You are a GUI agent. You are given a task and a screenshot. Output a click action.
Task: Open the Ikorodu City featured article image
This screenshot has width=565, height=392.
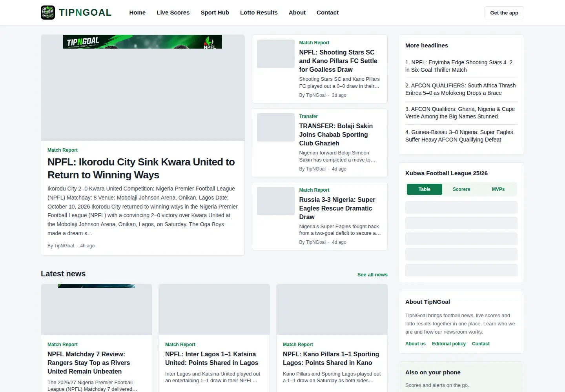pyautogui.click(x=143, y=88)
